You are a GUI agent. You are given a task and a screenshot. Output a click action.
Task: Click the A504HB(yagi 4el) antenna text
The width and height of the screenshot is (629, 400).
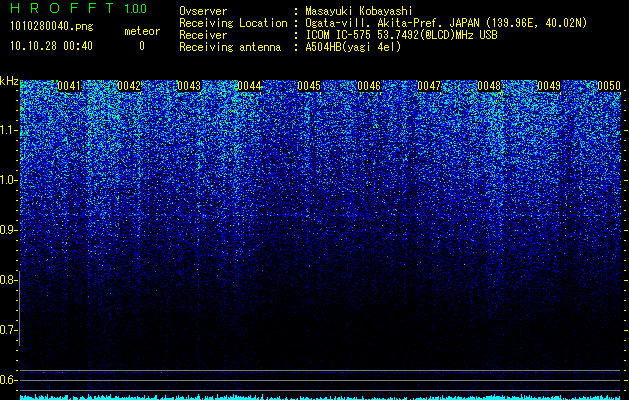tap(353, 47)
